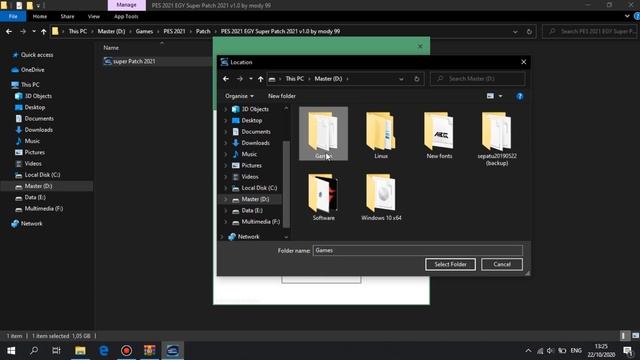Click the dialog Search Master (D:) box
Viewport: 640px width, 360px height.
pyautogui.click(x=478, y=79)
